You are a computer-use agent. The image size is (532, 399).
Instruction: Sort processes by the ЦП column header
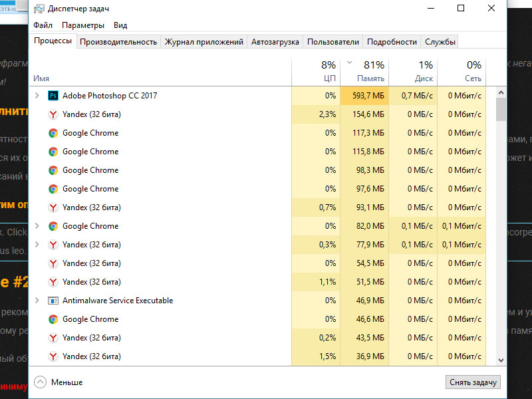[316, 72]
